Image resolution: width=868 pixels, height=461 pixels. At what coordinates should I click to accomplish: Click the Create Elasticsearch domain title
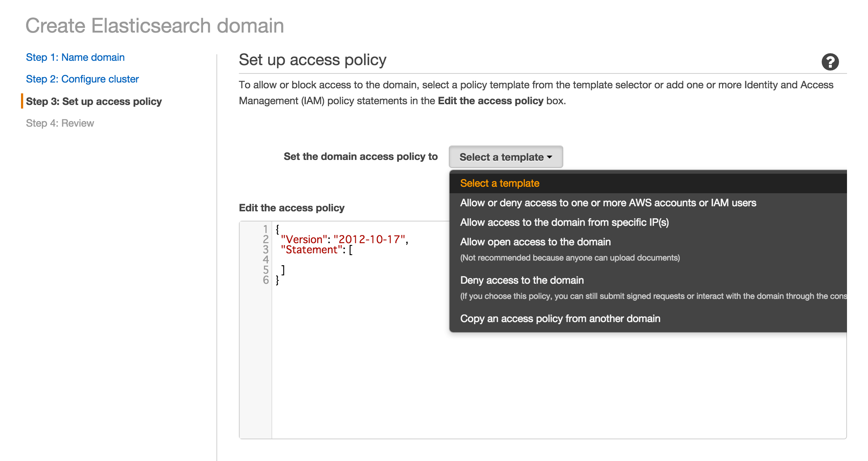coord(155,26)
